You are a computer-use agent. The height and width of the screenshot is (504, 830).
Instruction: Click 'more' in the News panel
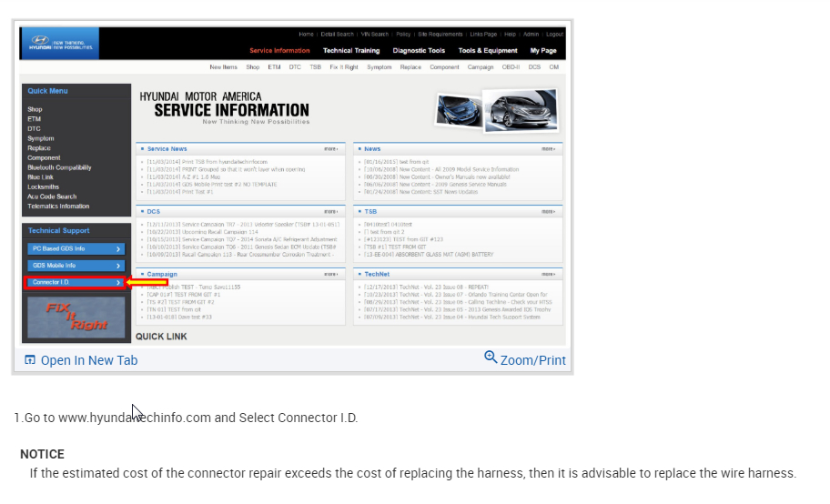coord(549,149)
